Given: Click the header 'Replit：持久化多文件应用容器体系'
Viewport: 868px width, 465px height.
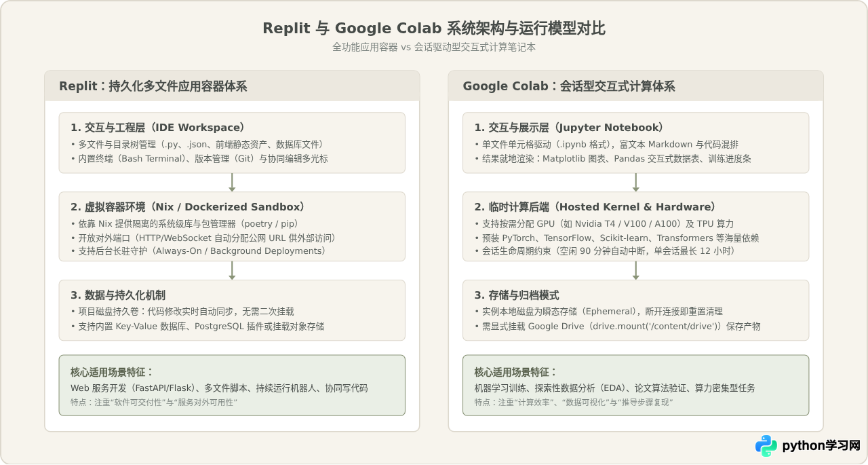Looking at the screenshot, I should click(x=153, y=86).
